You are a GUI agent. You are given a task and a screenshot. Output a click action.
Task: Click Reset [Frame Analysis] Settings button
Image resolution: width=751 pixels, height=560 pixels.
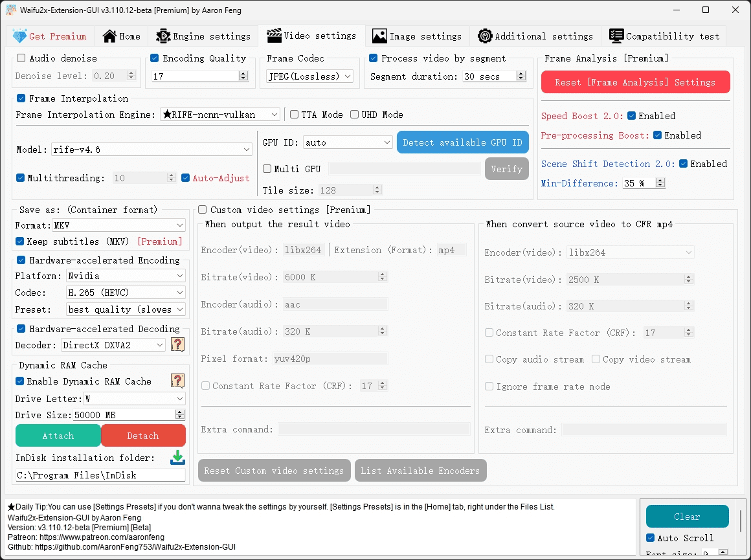pos(635,82)
